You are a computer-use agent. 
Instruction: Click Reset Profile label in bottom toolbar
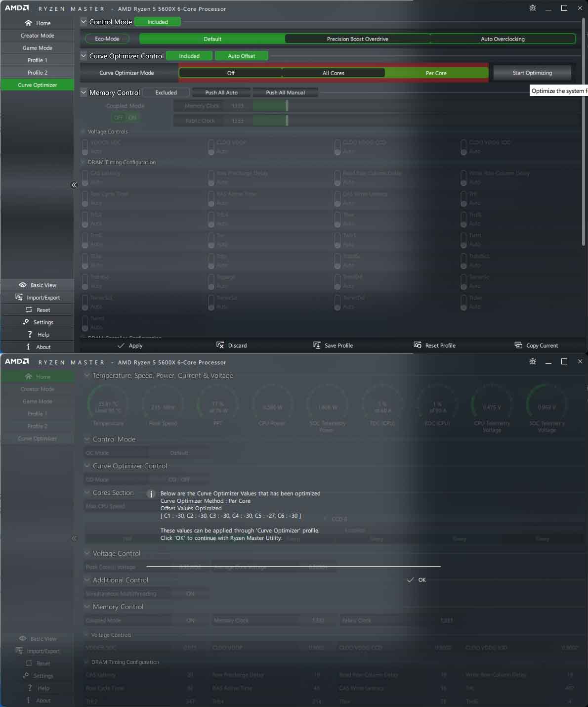pyautogui.click(x=440, y=346)
